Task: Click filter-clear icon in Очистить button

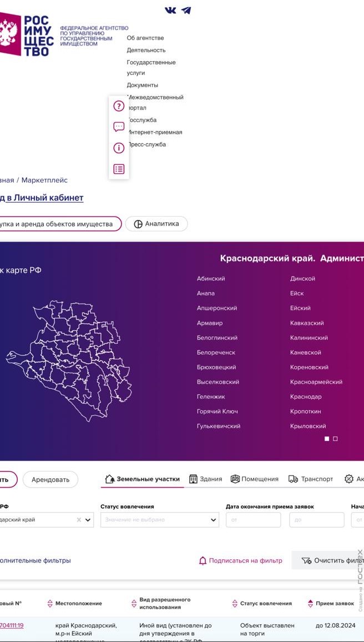Action: click(306, 560)
